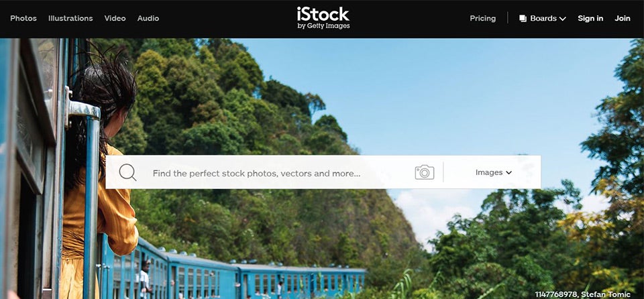
Task: Click the iStock logo
Action: [323, 18]
